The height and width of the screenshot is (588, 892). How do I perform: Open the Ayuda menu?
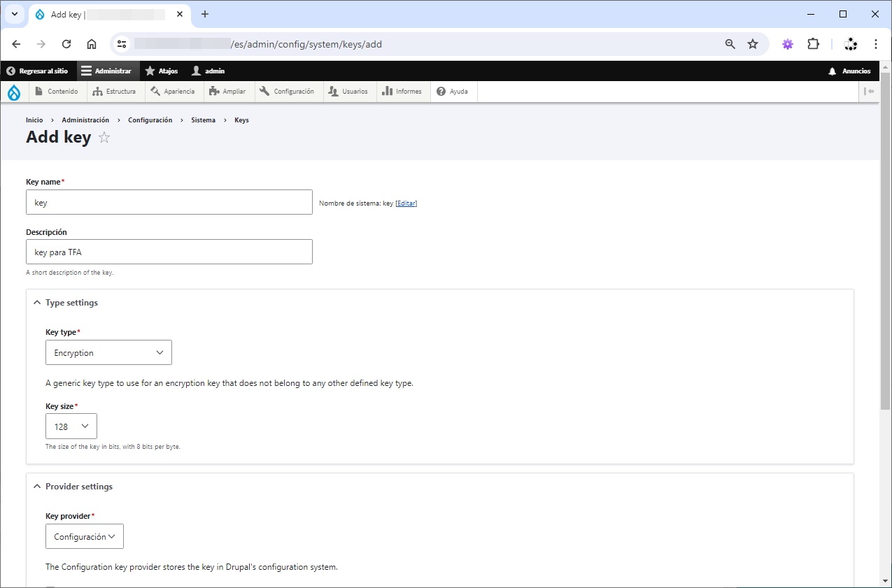pos(453,92)
